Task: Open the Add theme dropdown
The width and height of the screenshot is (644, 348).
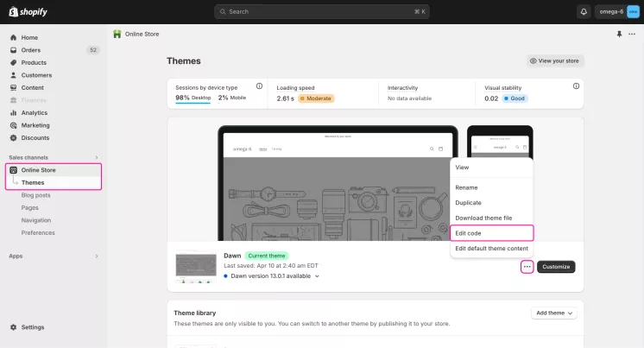Action: [554, 313]
